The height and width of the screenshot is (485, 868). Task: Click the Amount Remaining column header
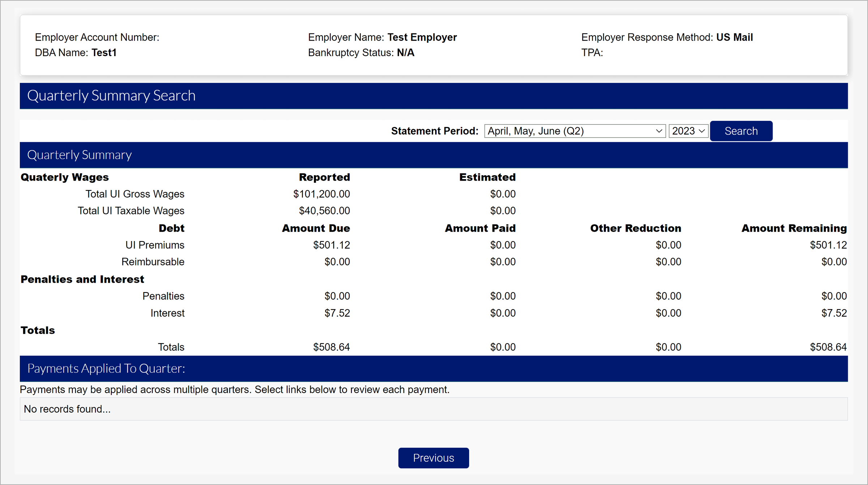click(x=794, y=228)
